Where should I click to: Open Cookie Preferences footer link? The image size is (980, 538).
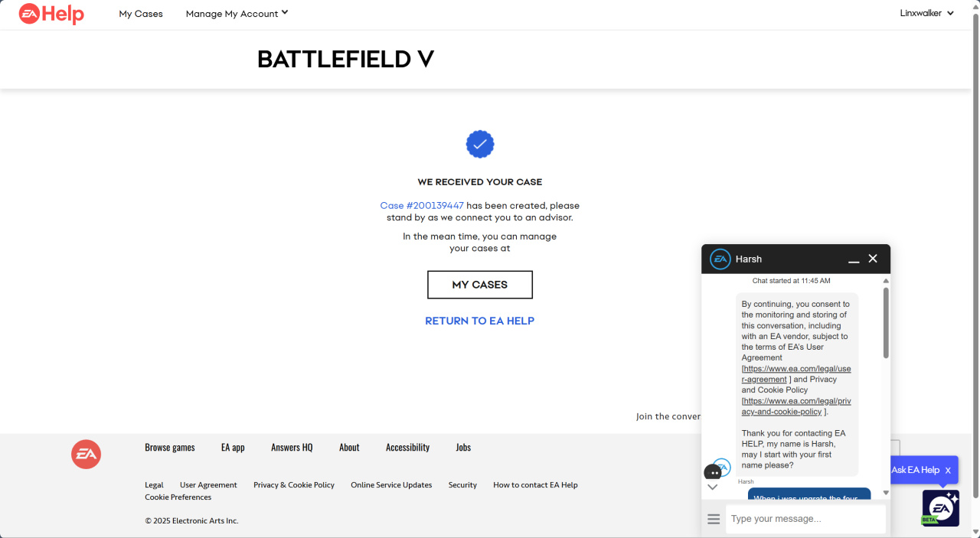tap(178, 497)
